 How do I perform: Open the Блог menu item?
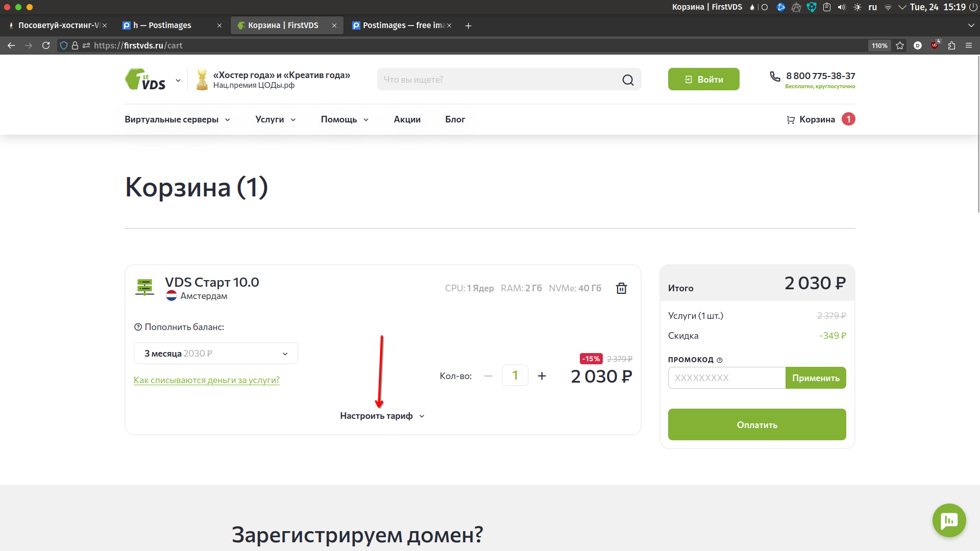tap(455, 119)
